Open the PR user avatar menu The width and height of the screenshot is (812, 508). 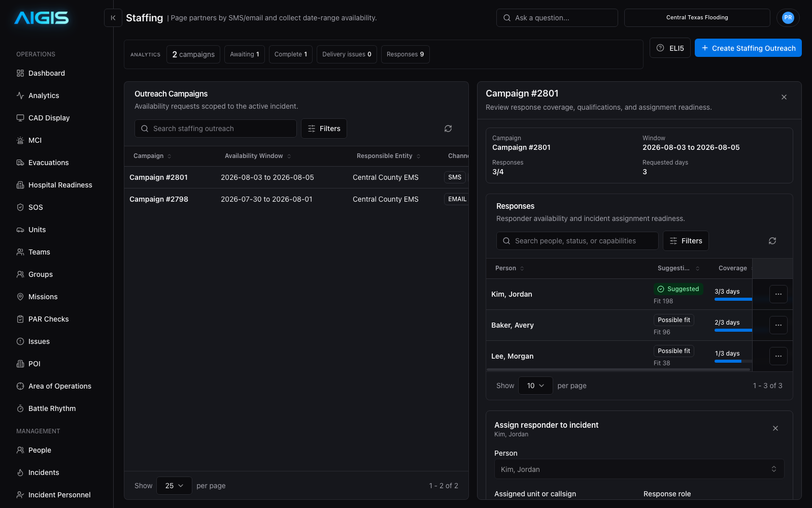pos(788,18)
